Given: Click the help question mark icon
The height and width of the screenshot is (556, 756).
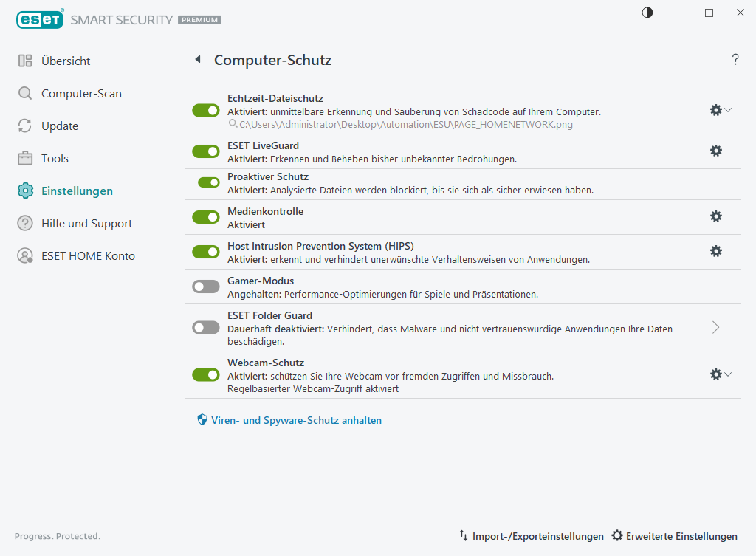Looking at the screenshot, I should click(x=735, y=60).
